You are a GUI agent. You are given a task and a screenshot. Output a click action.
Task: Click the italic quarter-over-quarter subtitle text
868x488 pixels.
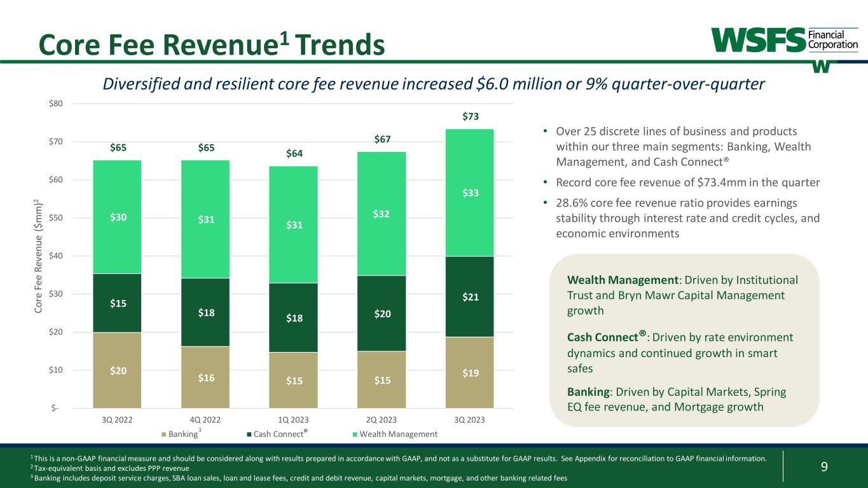433,85
